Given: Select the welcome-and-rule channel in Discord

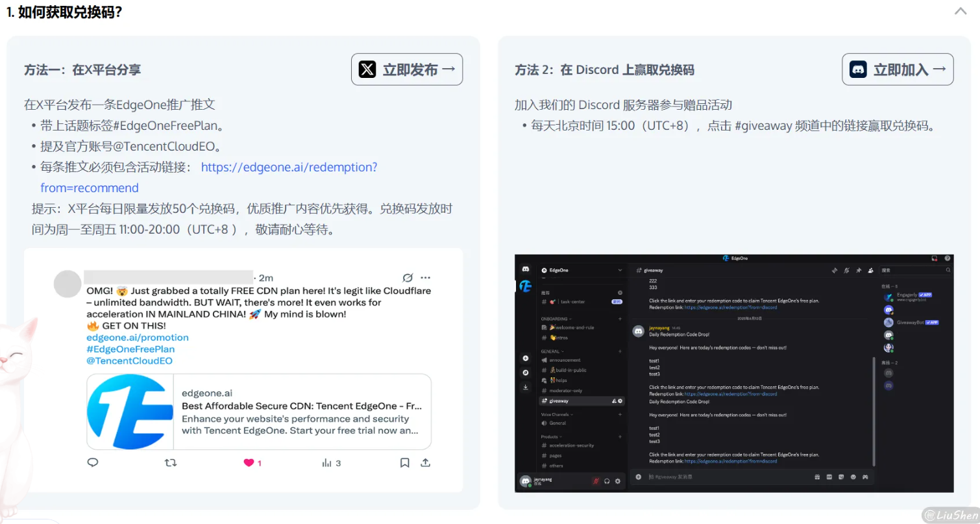Looking at the screenshot, I should (568, 328).
